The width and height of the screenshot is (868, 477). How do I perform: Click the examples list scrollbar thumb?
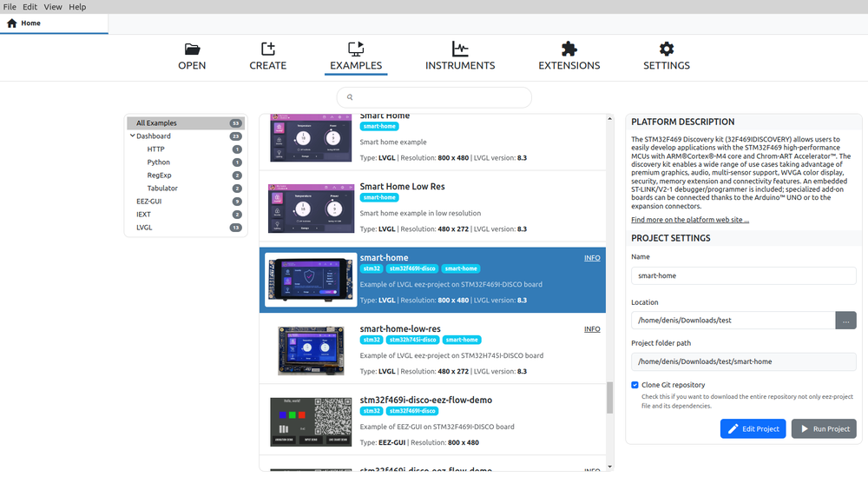[609, 398]
